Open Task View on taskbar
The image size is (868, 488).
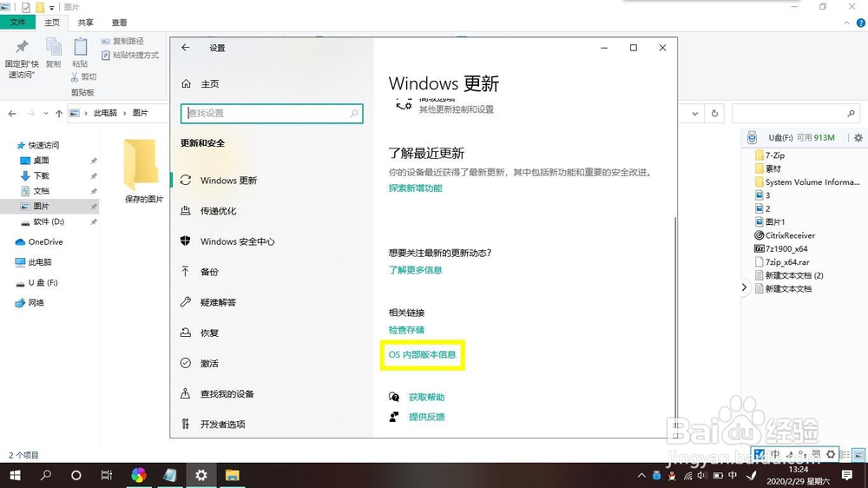tap(106, 475)
